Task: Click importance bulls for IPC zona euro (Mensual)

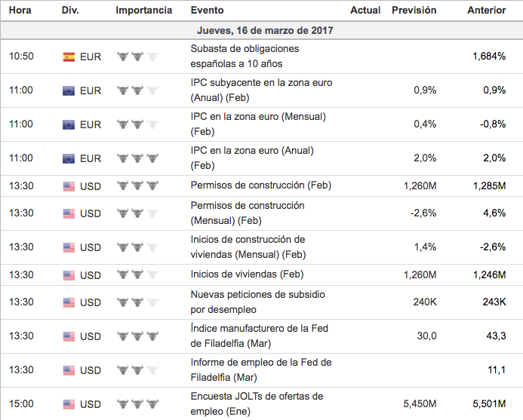Action: (x=138, y=124)
